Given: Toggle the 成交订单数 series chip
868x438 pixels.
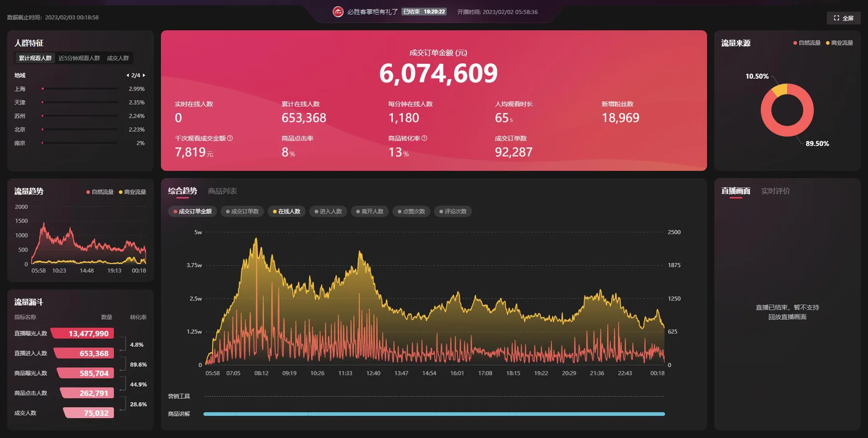Looking at the screenshot, I should [x=242, y=211].
